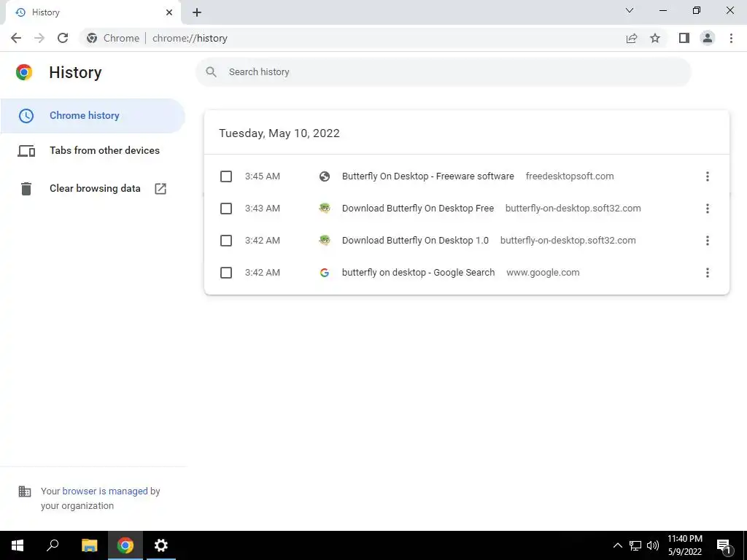Open actions menu for Download Butterfly Free entry

pos(708,209)
